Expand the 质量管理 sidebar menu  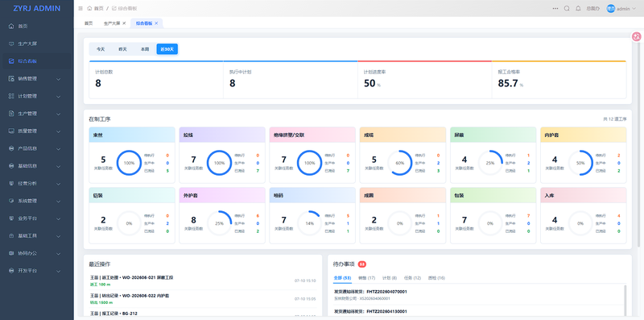[x=37, y=131]
